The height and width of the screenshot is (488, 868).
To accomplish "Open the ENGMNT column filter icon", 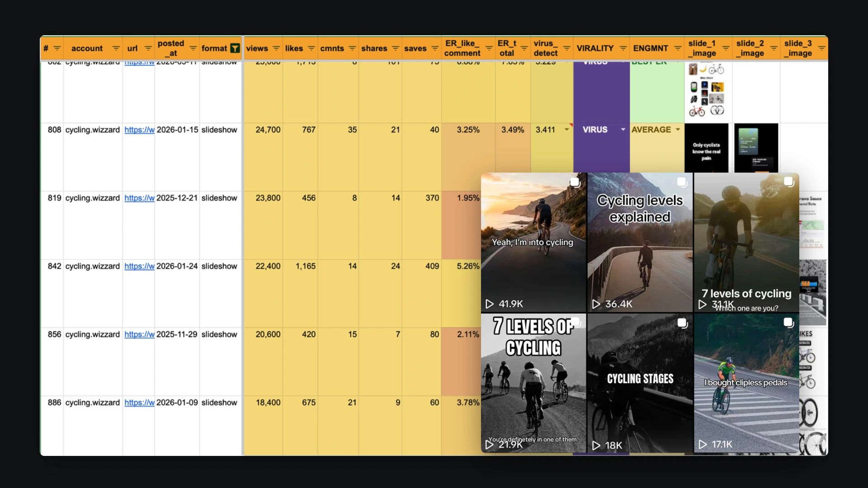I will 678,48.
